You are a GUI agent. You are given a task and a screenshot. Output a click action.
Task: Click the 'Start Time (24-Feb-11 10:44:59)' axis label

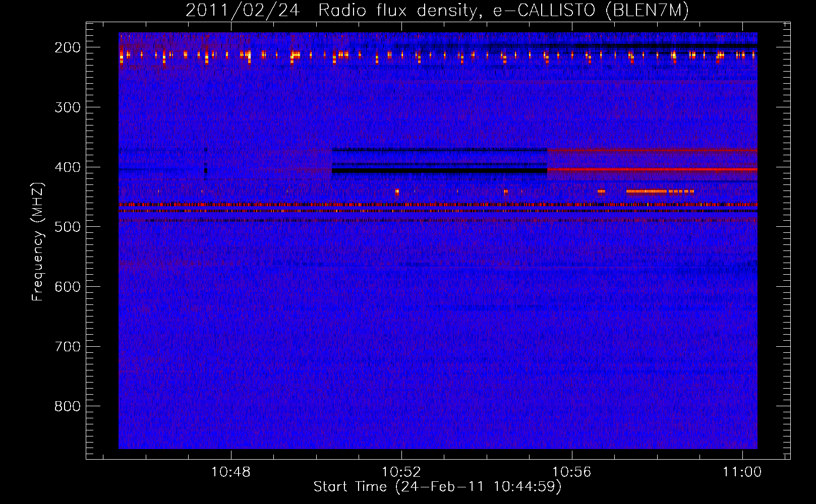(x=437, y=487)
